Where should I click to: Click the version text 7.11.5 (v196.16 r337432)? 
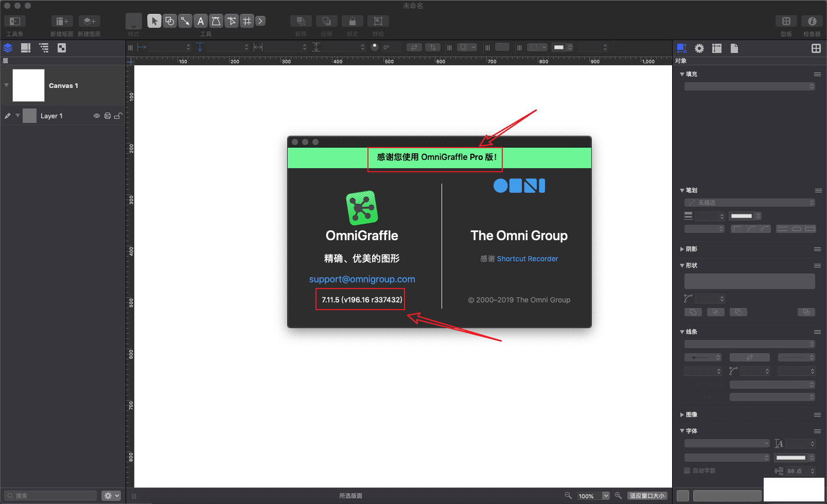(x=362, y=300)
